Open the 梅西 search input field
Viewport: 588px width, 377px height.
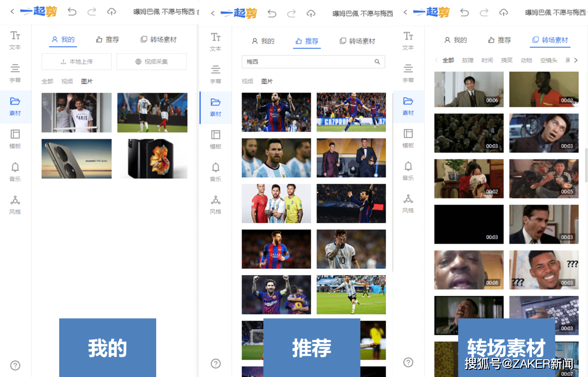tap(313, 62)
